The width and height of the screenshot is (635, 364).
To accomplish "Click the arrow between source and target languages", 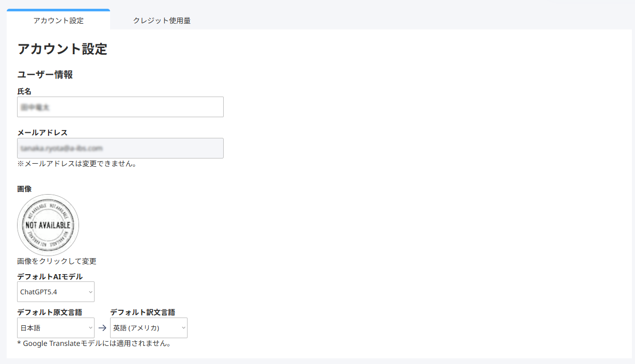I will 102,328.
